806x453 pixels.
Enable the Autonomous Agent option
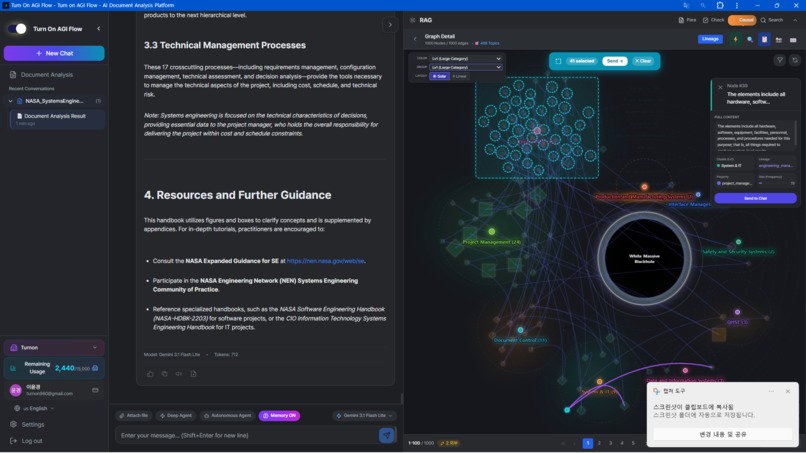point(228,415)
